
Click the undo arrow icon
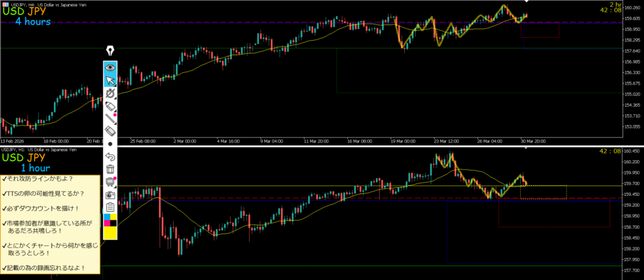pyautogui.click(x=111, y=156)
